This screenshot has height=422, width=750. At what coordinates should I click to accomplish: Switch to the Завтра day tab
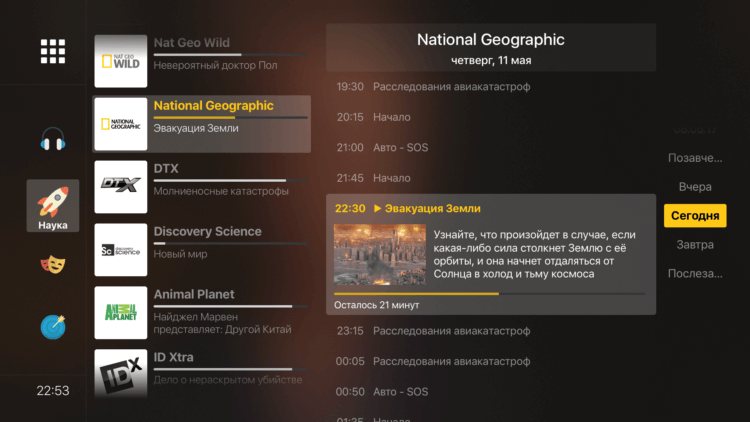(x=695, y=244)
